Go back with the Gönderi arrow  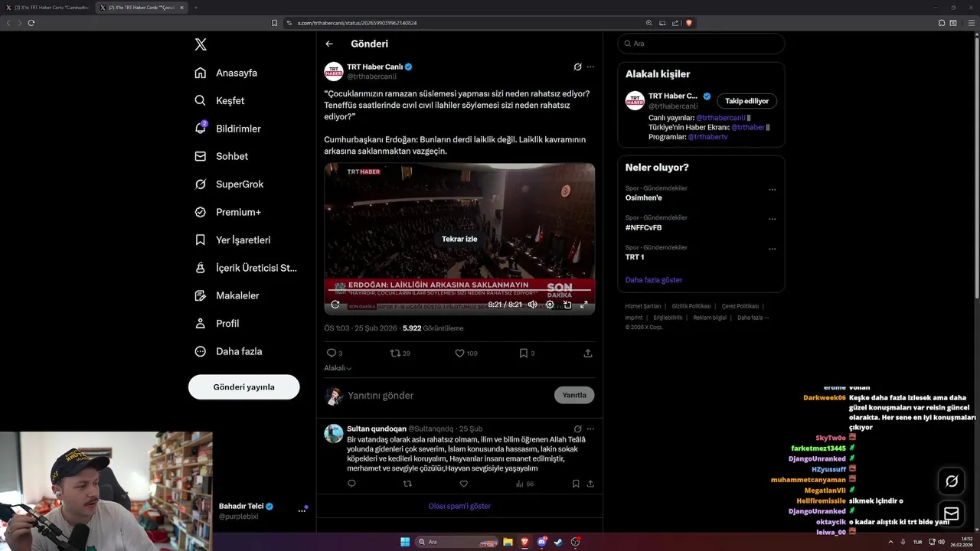[x=329, y=44]
